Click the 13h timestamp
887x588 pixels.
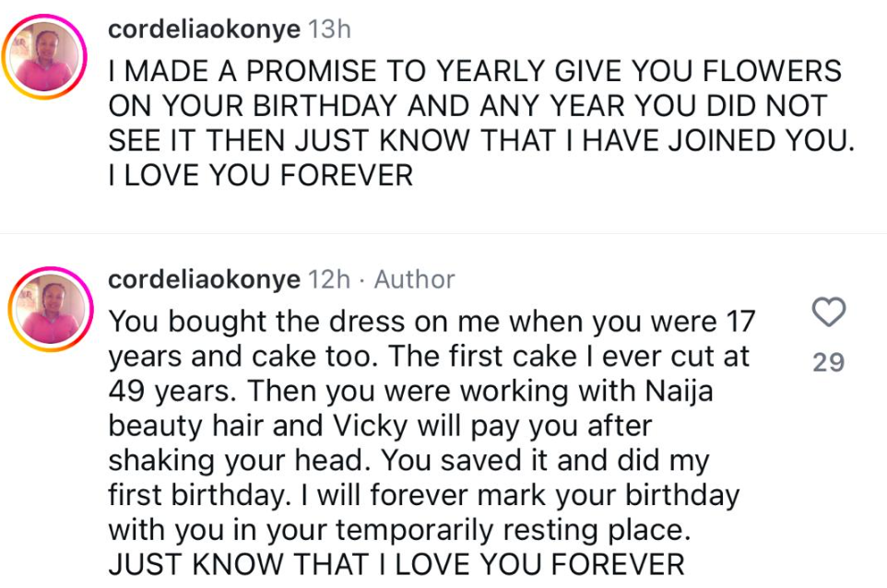[329, 29]
